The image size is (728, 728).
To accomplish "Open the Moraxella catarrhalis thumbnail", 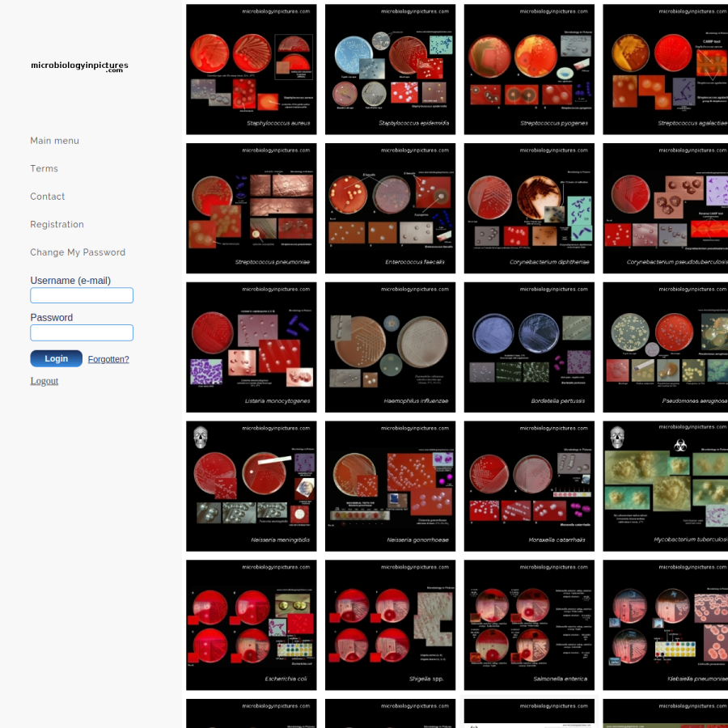I will tap(529, 485).
